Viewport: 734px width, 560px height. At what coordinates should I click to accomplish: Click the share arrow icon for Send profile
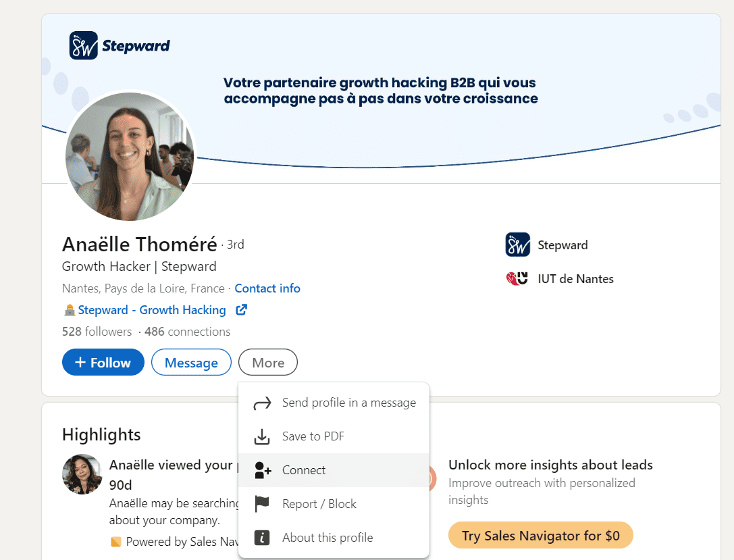[x=262, y=403]
